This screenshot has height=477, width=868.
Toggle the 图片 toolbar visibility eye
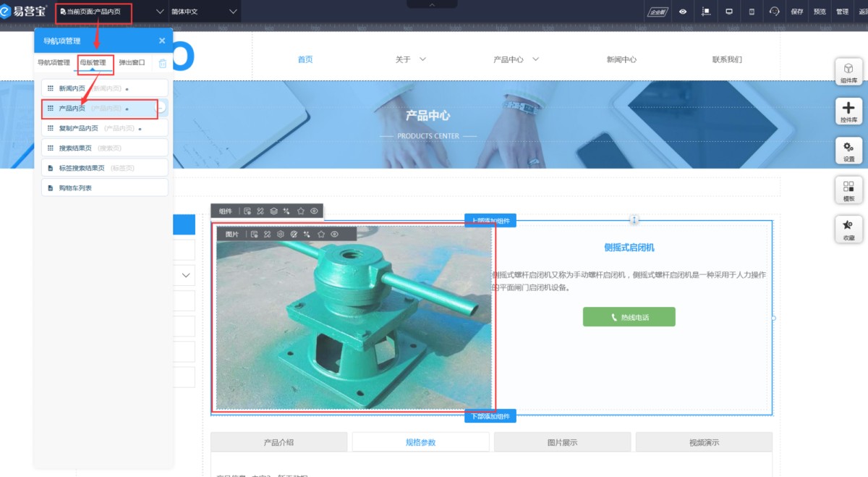(x=334, y=235)
